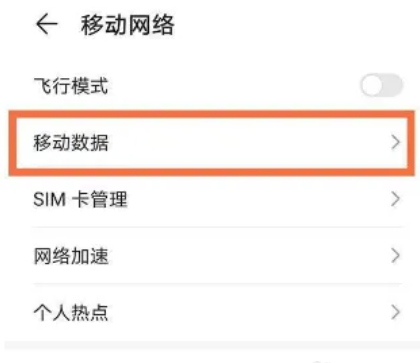Click the 移动网络 page title
420x363 pixels.
click(x=127, y=25)
